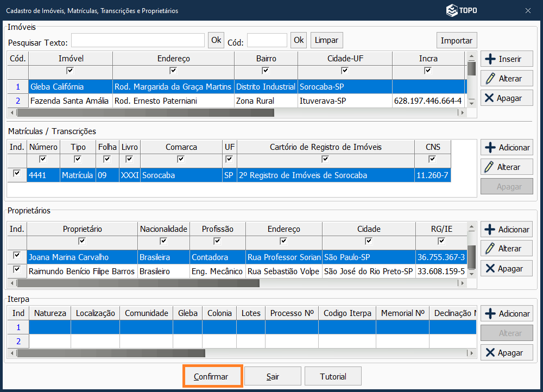Uncheck Ind. checkbox for matrícula 4441
This screenshot has width=543, height=392.
click(x=17, y=173)
